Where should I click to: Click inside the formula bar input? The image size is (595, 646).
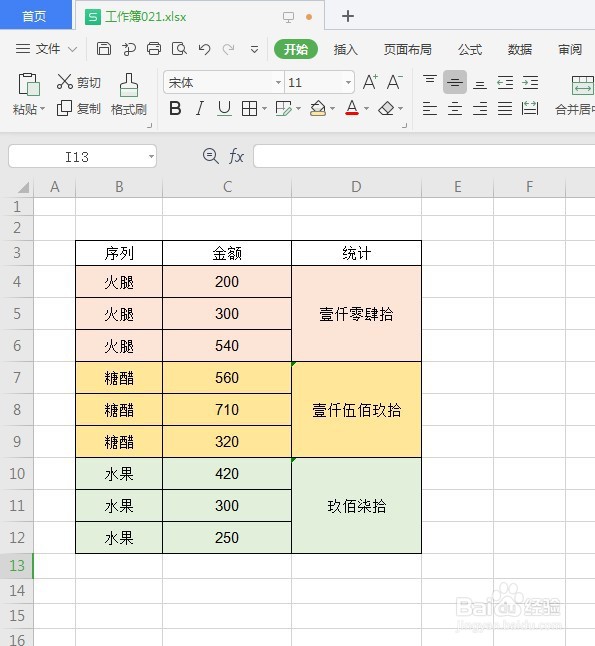coord(424,156)
